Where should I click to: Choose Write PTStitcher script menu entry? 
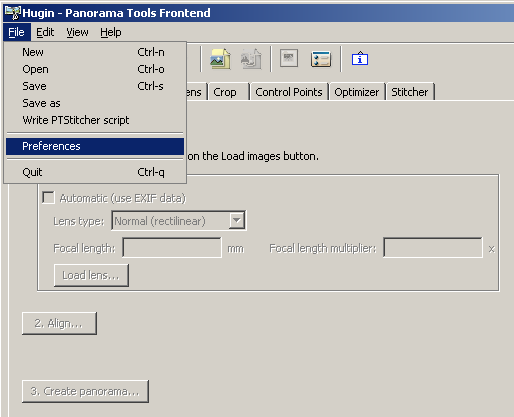(x=95, y=120)
